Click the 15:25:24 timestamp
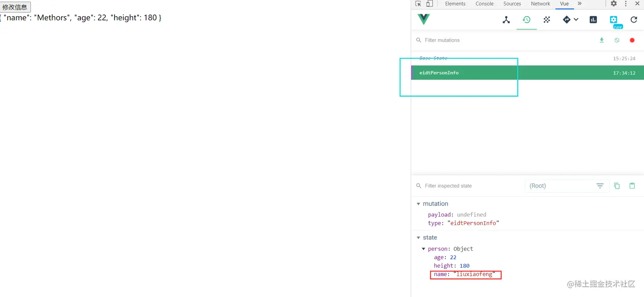The width and height of the screenshot is (644, 297). tap(624, 59)
